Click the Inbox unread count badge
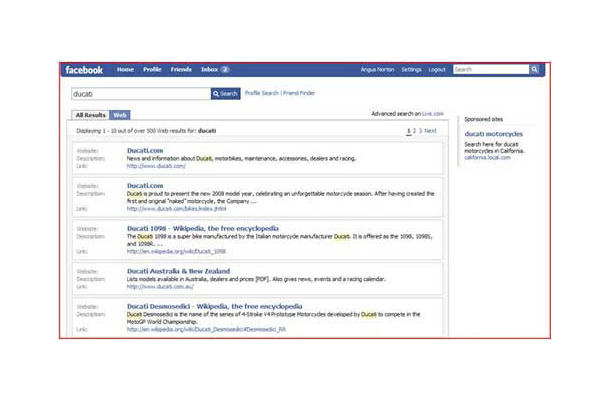This screenshot has width=610, height=400. click(x=225, y=70)
